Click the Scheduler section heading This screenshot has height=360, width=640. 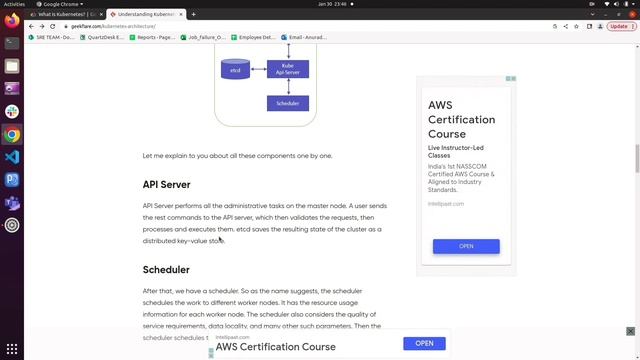tap(166, 270)
